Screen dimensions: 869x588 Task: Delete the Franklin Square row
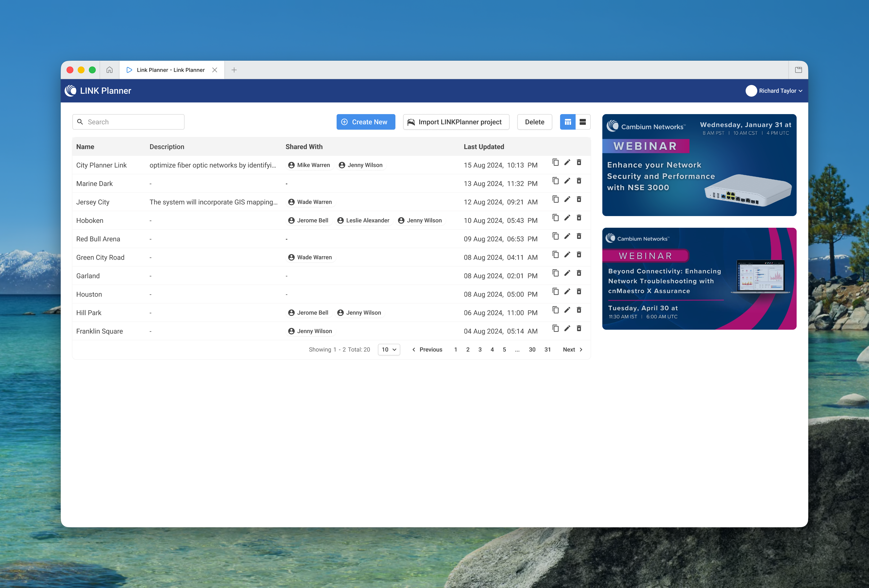[579, 328]
